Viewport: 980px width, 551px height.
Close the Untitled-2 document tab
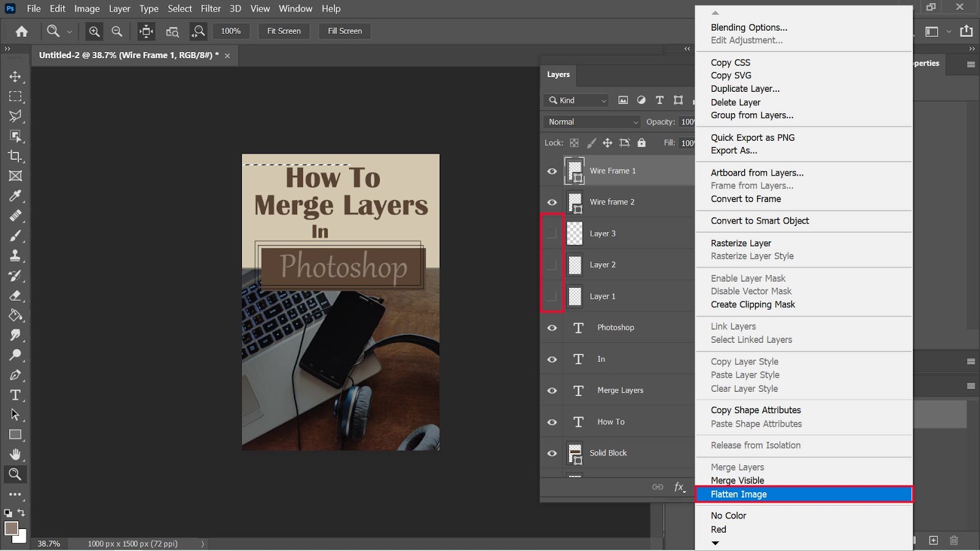pos(227,56)
